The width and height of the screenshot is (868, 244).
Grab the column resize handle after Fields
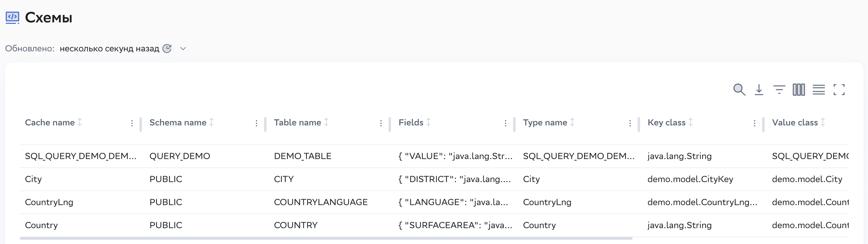514,124
